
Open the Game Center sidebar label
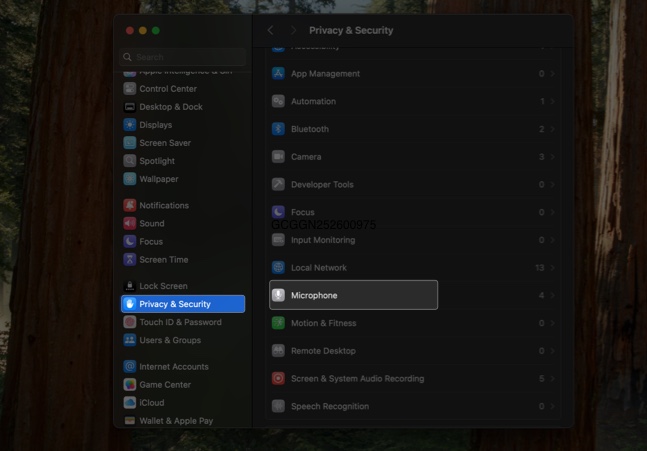pyautogui.click(x=165, y=385)
